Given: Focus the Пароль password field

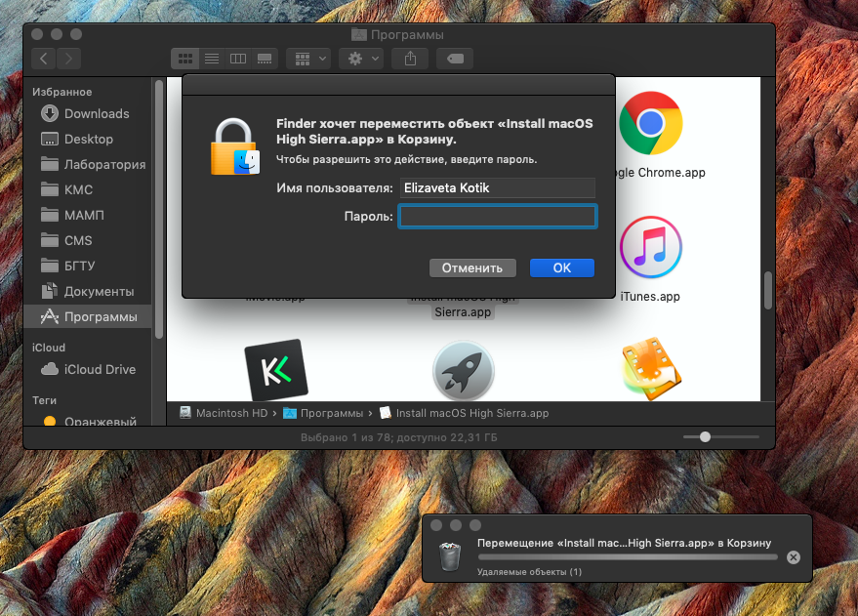Looking at the screenshot, I should click(x=498, y=216).
